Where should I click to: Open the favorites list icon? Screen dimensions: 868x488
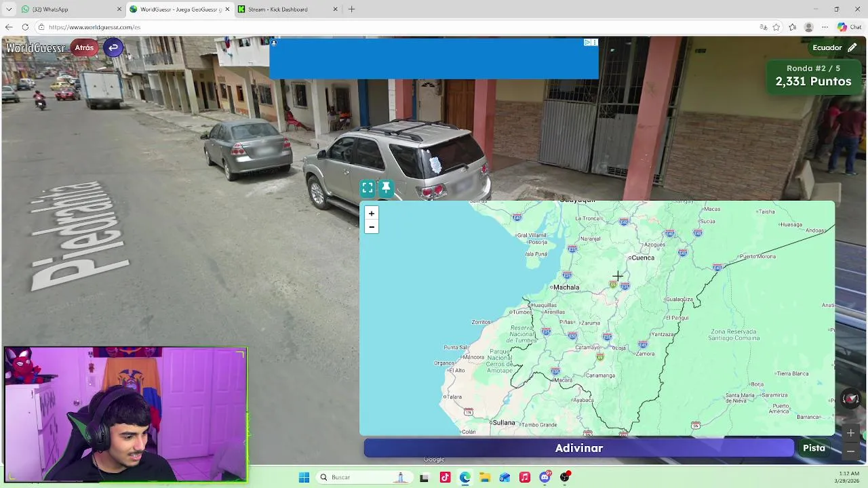[x=792, y=27]
